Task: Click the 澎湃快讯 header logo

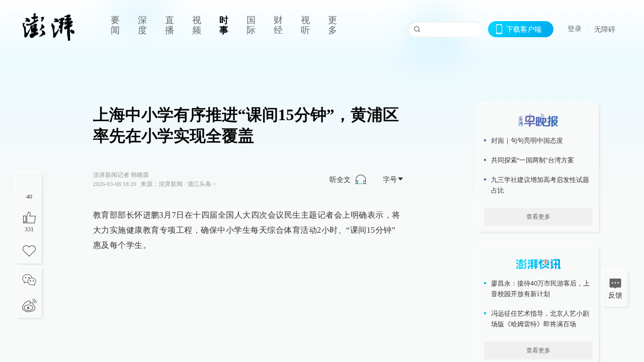Action: coord(538,264)
